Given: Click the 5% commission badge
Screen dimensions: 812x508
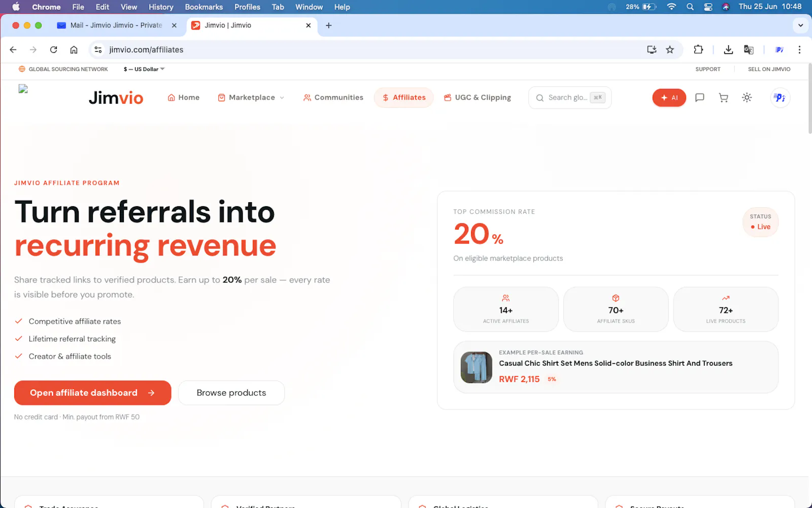Looking at the screenshot, I should click(x=552, y=379).
